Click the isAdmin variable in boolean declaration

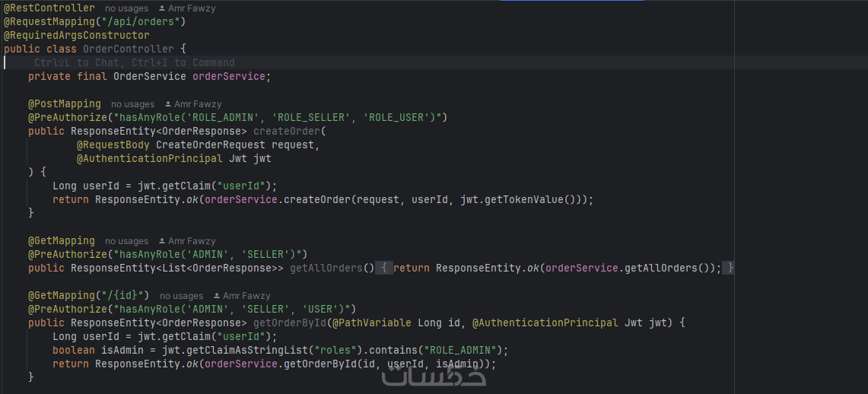(122, 351)
